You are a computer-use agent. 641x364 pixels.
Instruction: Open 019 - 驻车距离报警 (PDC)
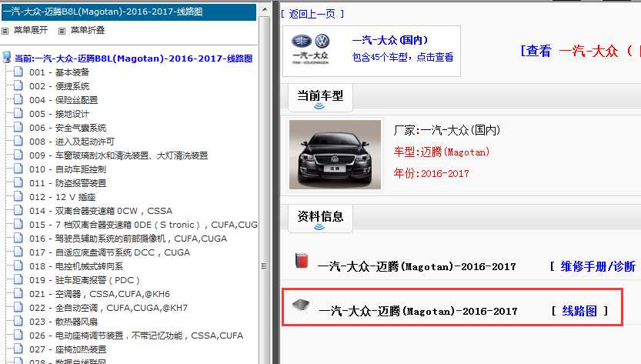coord(84,280)
